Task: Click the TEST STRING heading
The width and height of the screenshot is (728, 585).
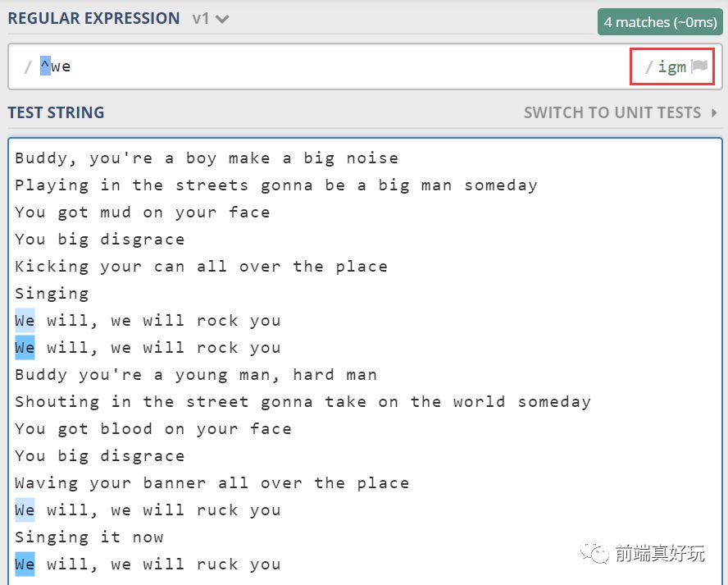Action: click(x=57, y=112)
